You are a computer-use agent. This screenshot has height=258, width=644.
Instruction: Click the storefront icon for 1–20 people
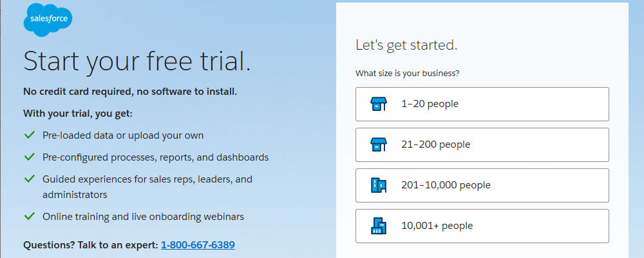(x=379, y=104)
